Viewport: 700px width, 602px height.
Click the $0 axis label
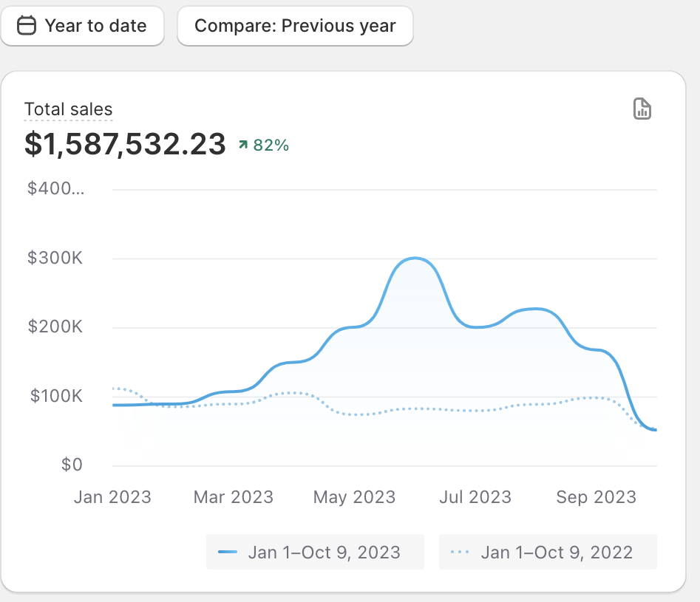[72, 465]
